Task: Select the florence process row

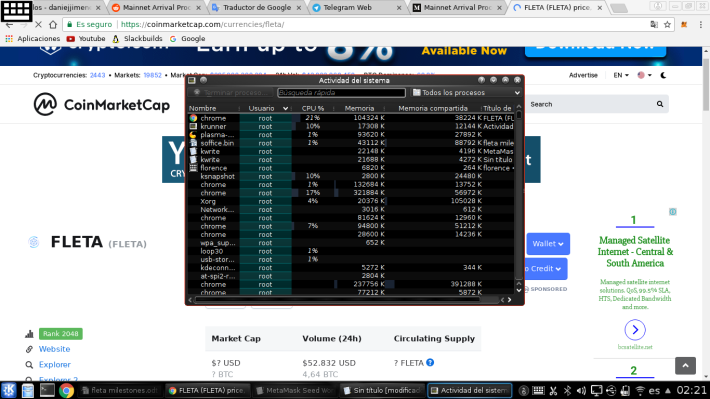Action: (351, 168)
